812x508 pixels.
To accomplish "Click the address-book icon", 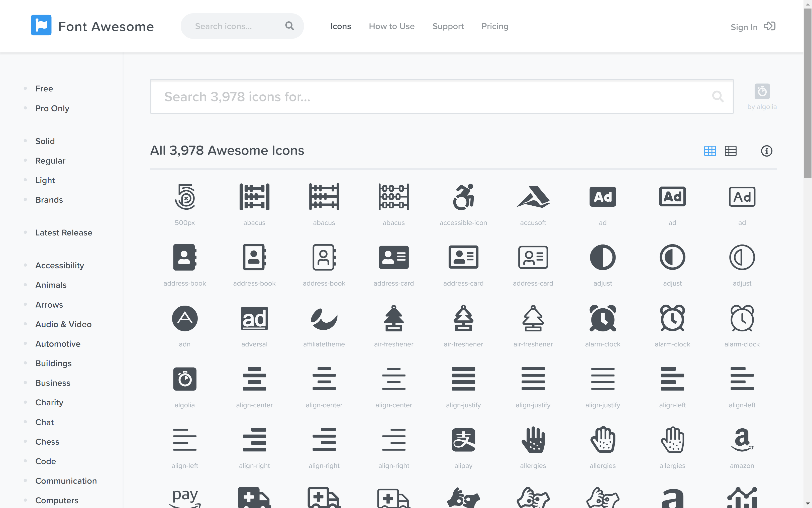I will tap(184, 258).
